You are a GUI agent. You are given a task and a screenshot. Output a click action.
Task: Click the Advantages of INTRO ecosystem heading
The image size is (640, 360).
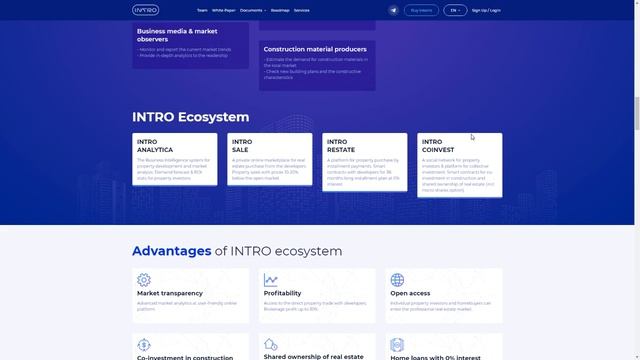click(237, 251)
